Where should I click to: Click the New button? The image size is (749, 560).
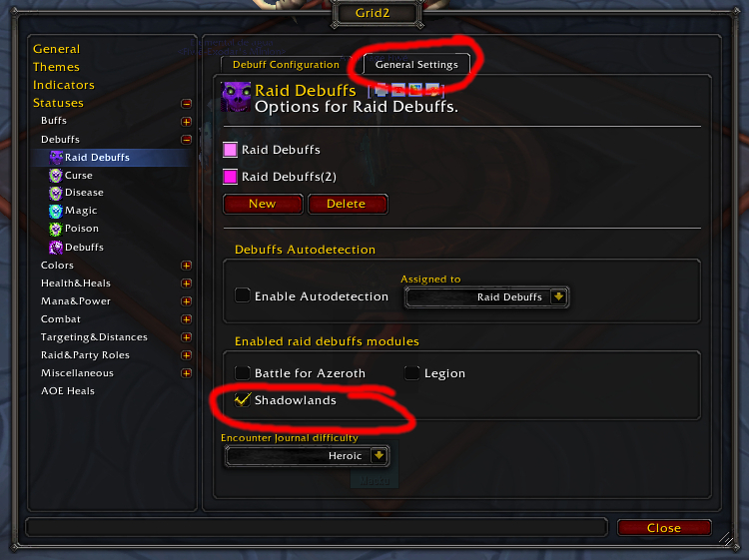pos(263,204)
